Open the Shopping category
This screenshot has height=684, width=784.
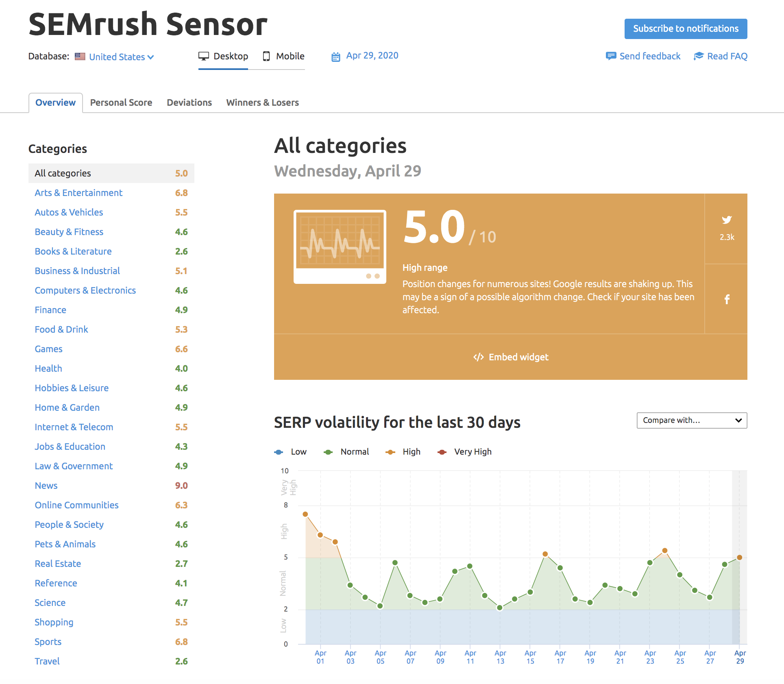[x=54, y=622]
